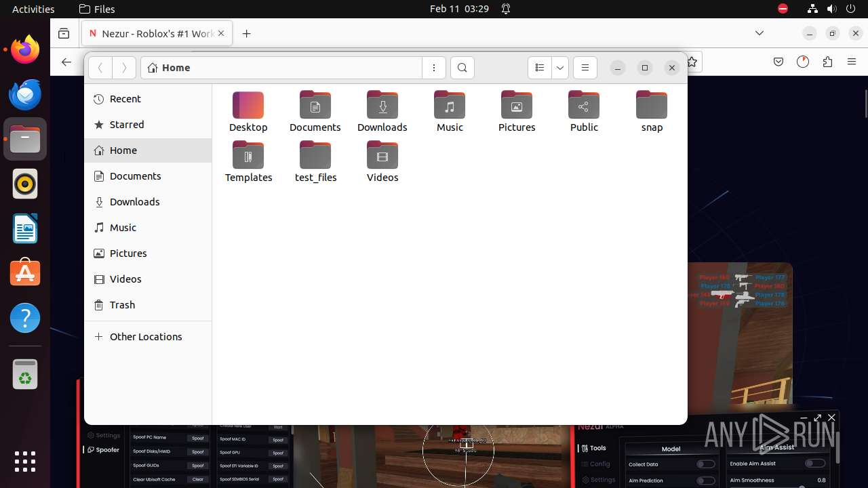Select Videos in the sidebar
This screenshot has height=488, width=868.
[148, 279]
